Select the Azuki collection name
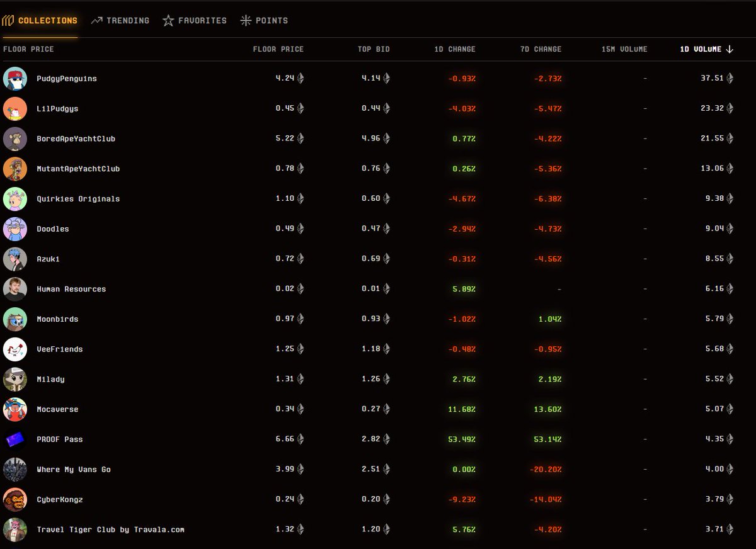 tap(49, 259)
